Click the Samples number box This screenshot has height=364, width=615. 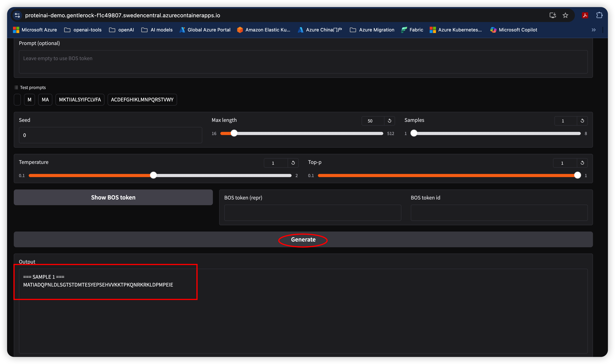click(565, 121)
